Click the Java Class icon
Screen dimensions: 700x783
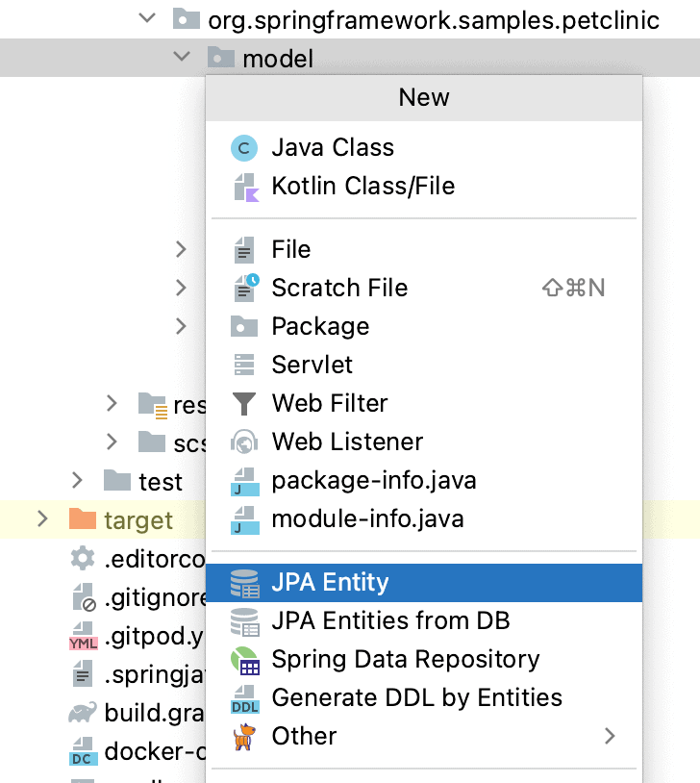pyautogui.click(x=244, y=148)
